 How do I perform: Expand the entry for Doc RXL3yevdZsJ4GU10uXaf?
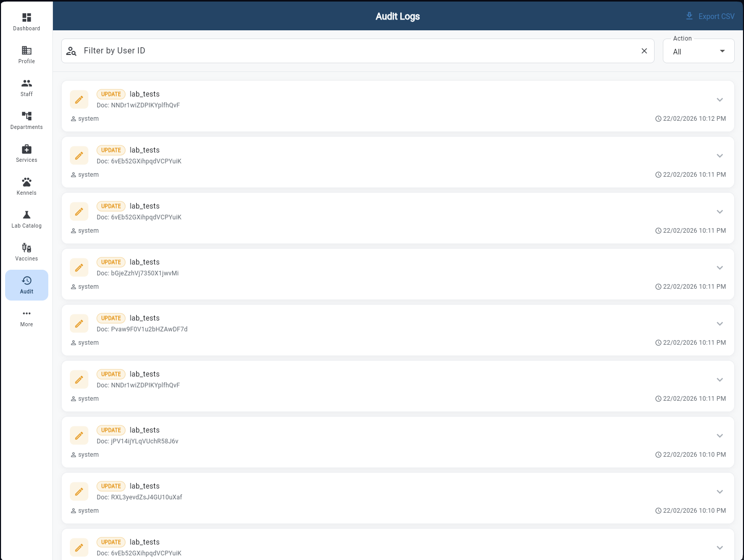(x=720, y=492)
